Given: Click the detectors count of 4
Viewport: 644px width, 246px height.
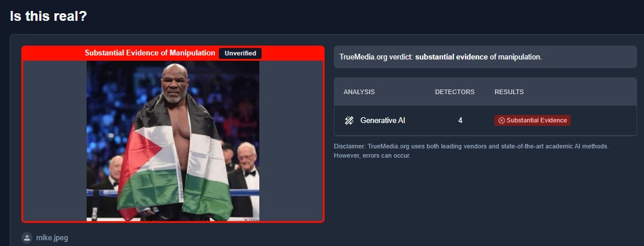Looking at the screenshot, I should (x=460, y=120).
